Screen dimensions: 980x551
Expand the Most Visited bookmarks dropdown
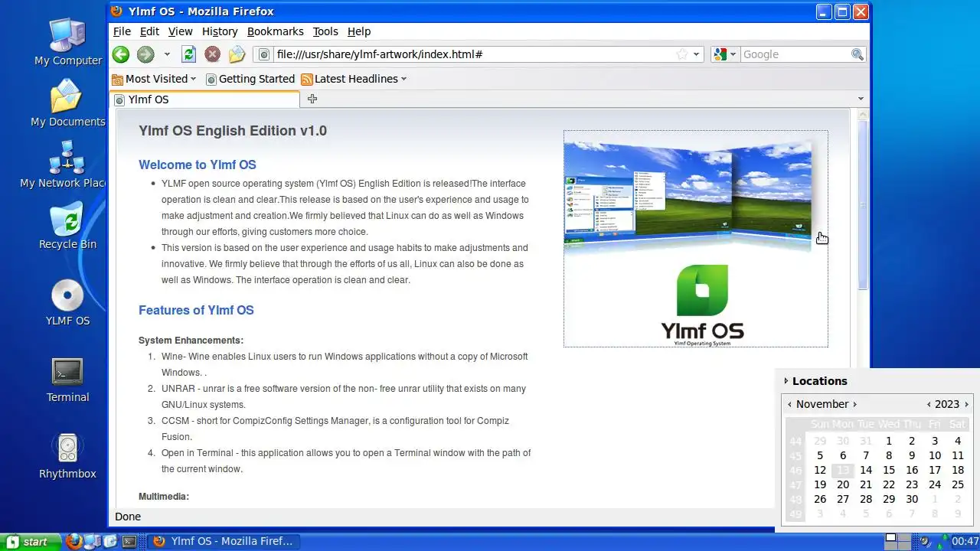coord(193,79)
